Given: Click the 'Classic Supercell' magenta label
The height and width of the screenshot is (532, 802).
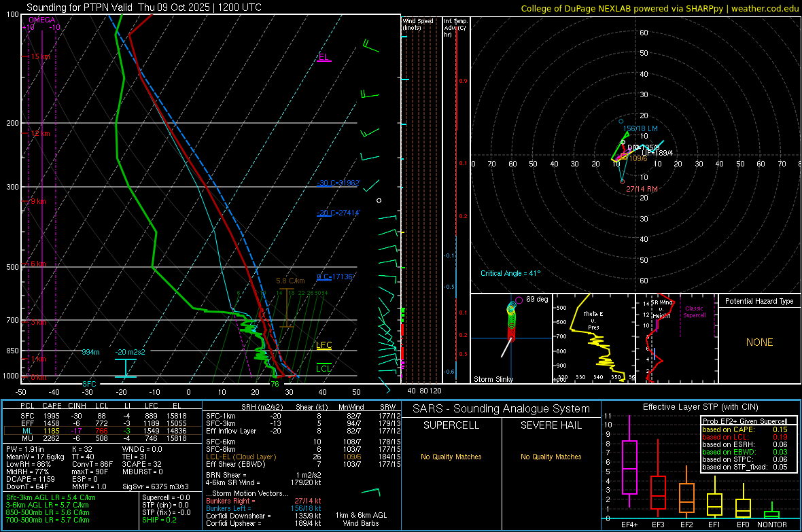Looking at the screenshot, I should tap(694, 312).
